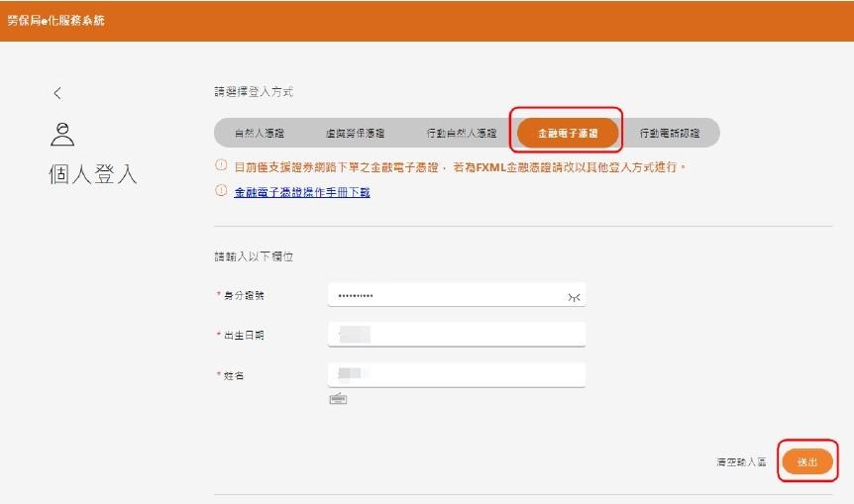
Task: Open the virtual keyboard icon below name field
Action: click(x=338, y=399)
